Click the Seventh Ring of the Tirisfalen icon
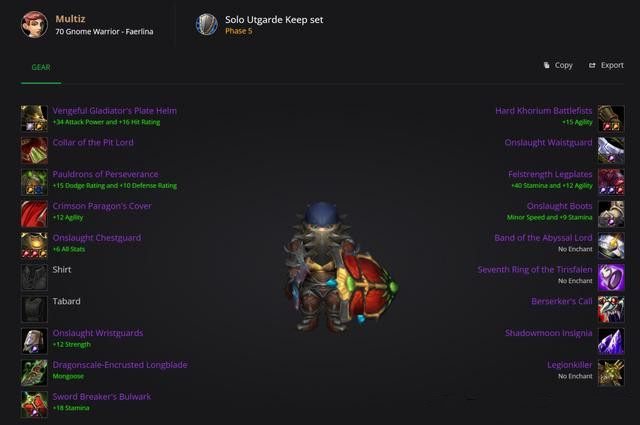Viewport: 640px width, 425px height. coord(611,277)
